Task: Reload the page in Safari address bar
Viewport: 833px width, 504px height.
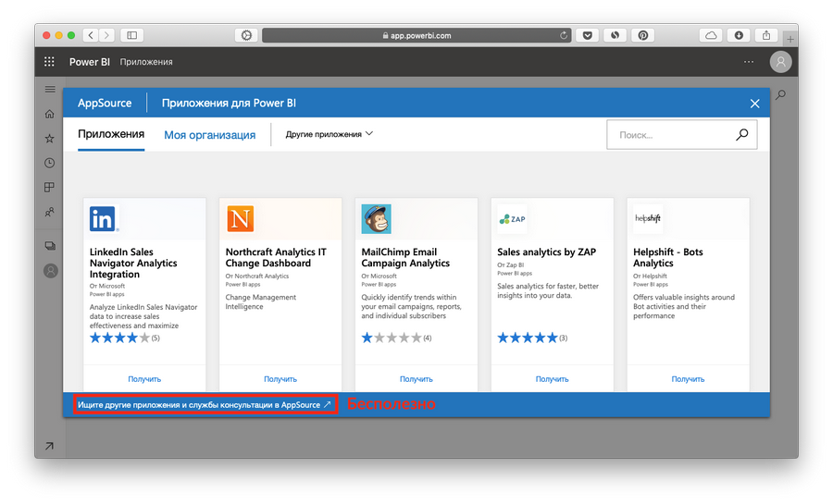Action: click(564, 35)
